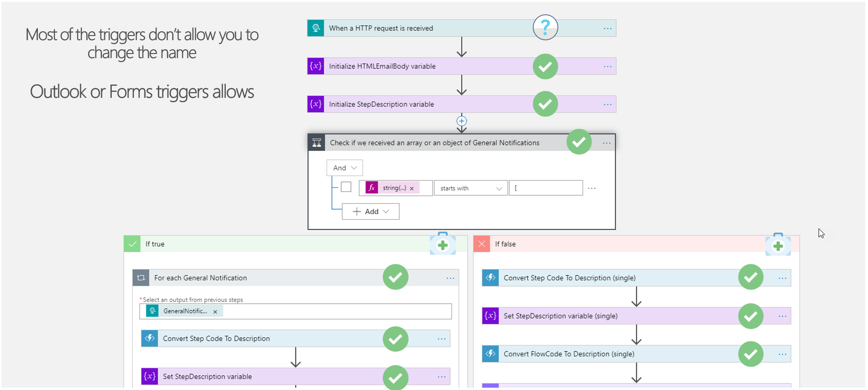
Task: Click green check on Initialize StepDescription variable
Action: click(x=545, y=104)
